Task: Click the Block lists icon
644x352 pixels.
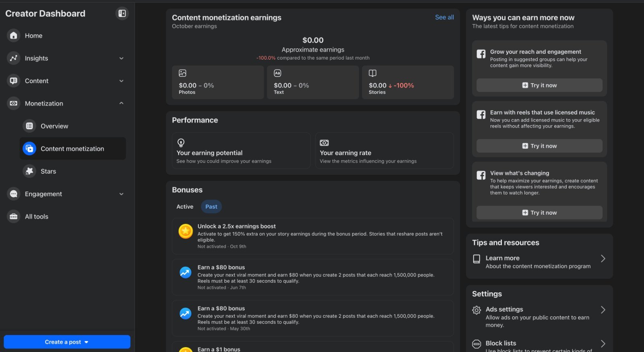Action: (477, 344)
